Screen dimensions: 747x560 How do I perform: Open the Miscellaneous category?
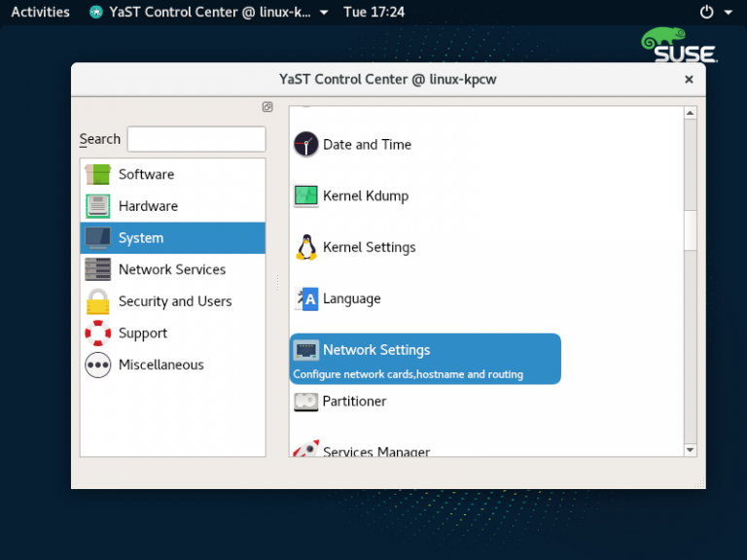click(160, 365)
